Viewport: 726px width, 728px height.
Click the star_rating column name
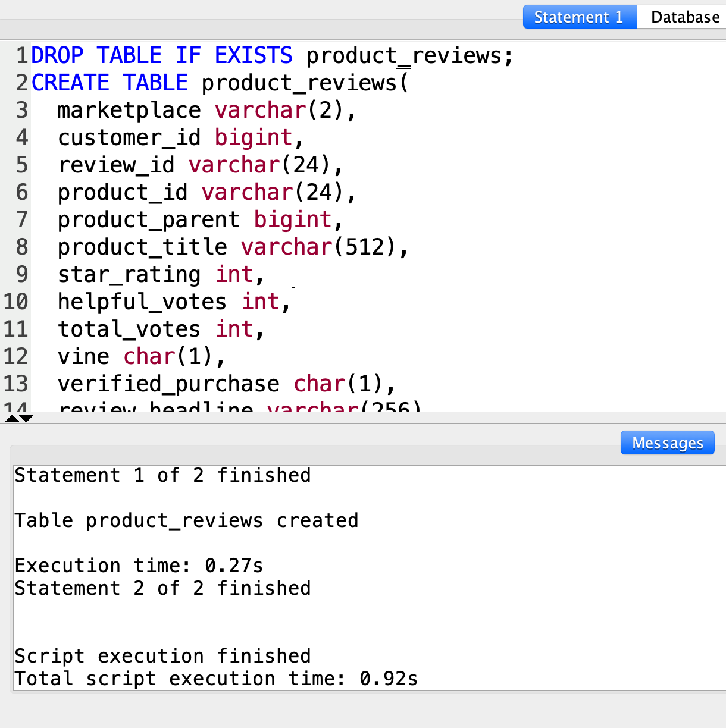pyautogui.click(x=129, y=274)
